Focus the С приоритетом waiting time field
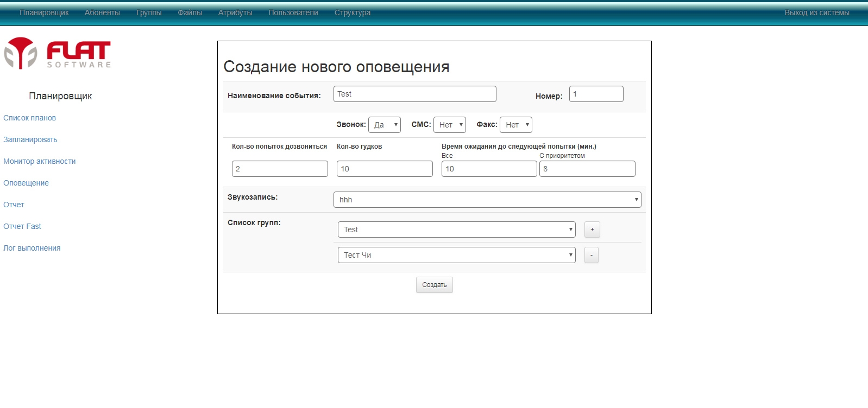Viewport: 868px width, 408px height. click(x=587, y=169)
